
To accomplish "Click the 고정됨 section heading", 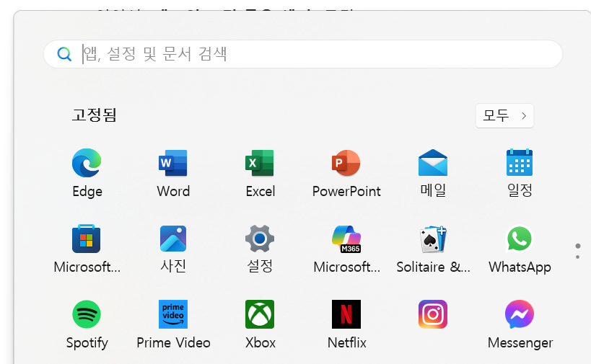I will [95, 115].
